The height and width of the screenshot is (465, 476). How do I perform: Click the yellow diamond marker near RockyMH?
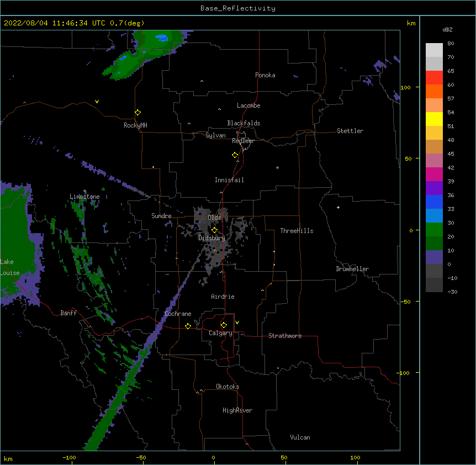coord(138,113)
